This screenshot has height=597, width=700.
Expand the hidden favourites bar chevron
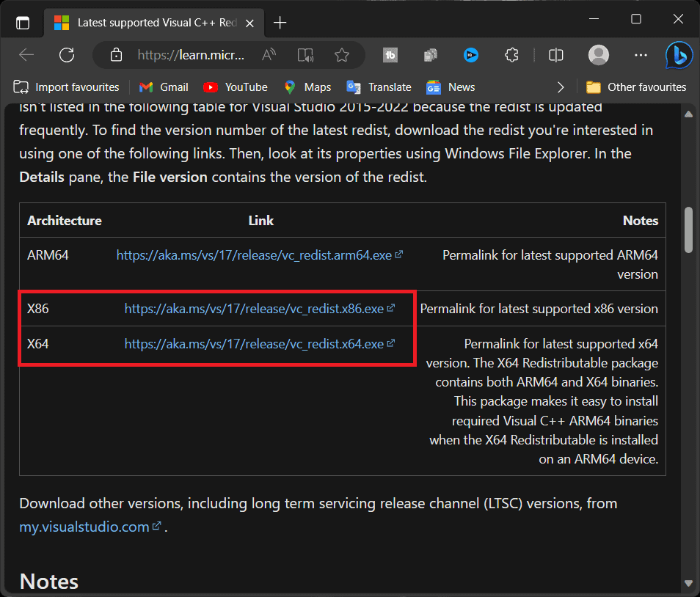point(561,87)
